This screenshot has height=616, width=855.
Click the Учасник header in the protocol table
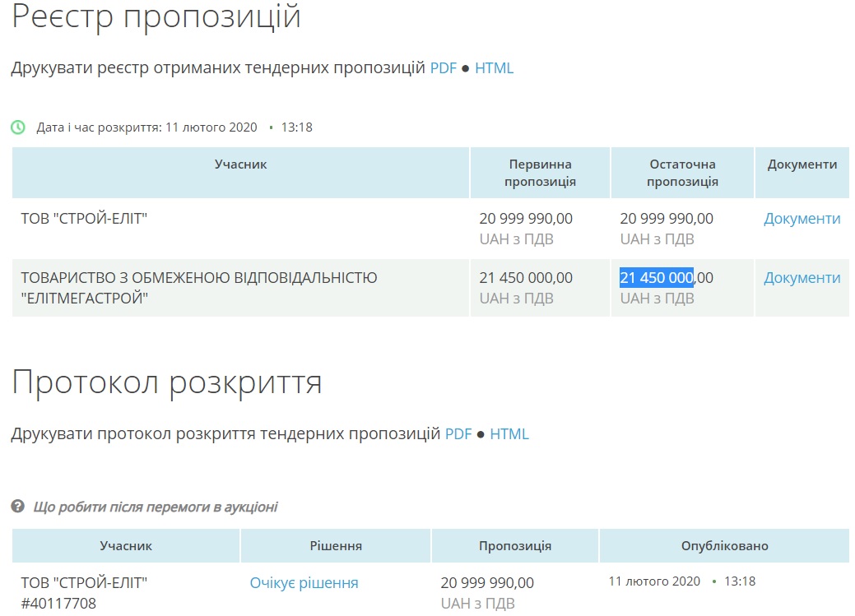[126, 546]
